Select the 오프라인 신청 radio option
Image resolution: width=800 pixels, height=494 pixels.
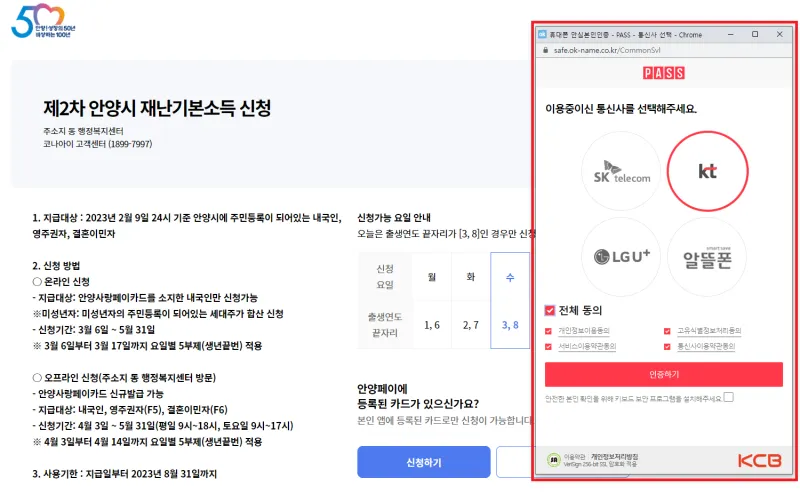[x=37, y=378]
